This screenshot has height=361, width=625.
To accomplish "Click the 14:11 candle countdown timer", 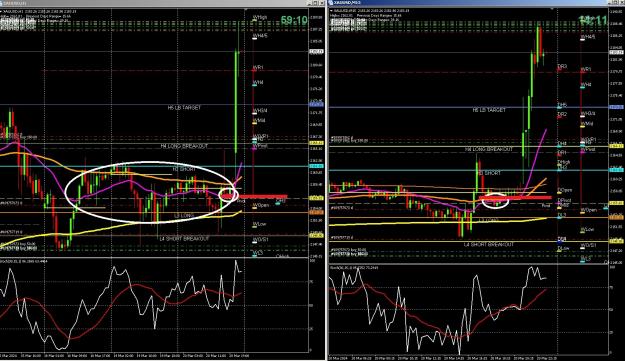I will click(x=593, y=20).
